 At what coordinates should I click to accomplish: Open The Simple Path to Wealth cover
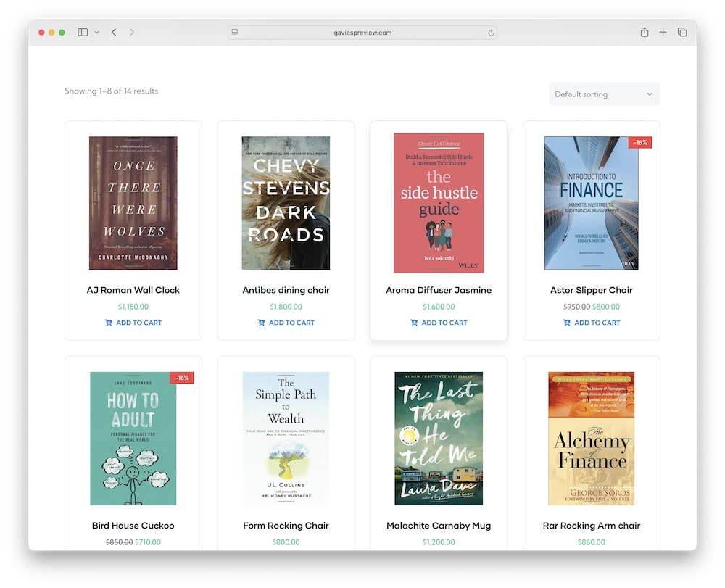(286, 438)
